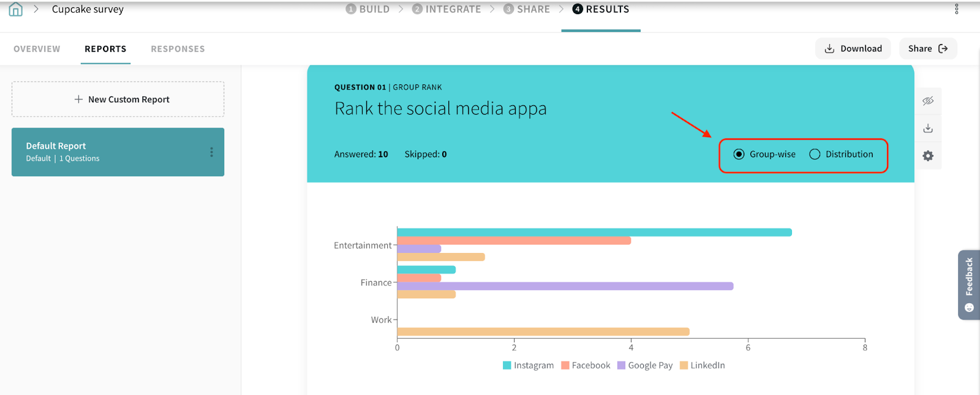
Task: Select the Group-wise radio option
Action: 739,154
